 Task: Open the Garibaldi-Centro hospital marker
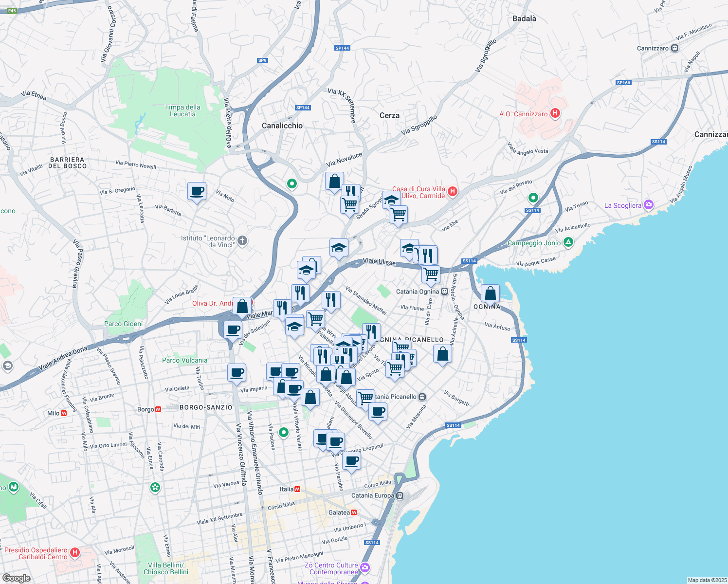75,552
